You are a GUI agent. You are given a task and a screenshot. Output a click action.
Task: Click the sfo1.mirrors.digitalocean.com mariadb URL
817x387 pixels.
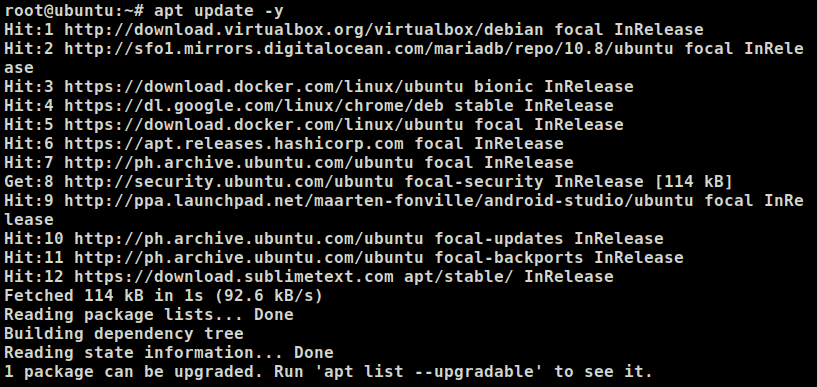point(369,49)
